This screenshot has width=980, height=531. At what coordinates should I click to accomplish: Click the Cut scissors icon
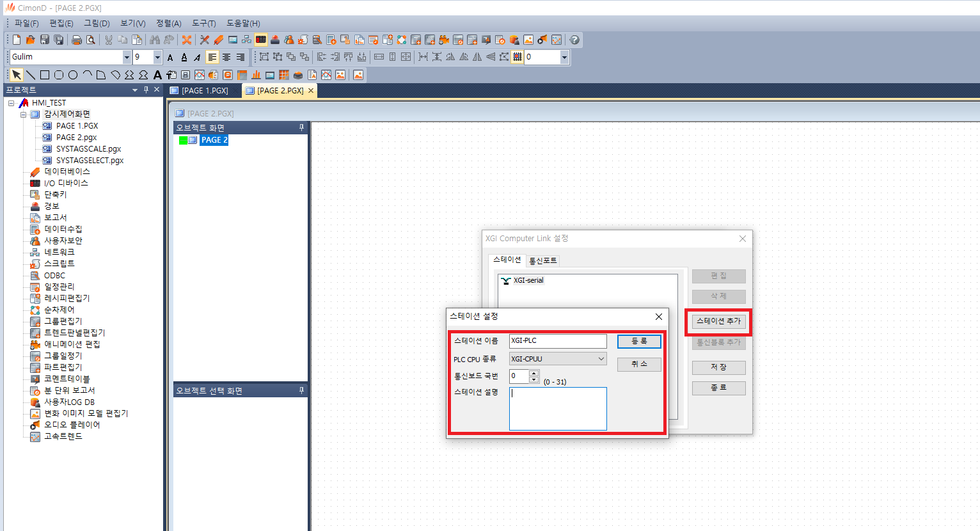109,40
